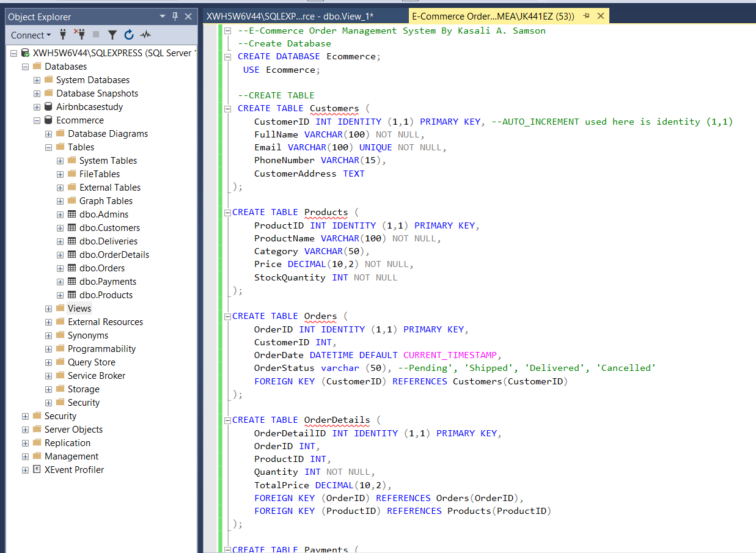Click the Airbnbcasestudy database cylinder icon
The image size is (756, 553).
(48, 107)
